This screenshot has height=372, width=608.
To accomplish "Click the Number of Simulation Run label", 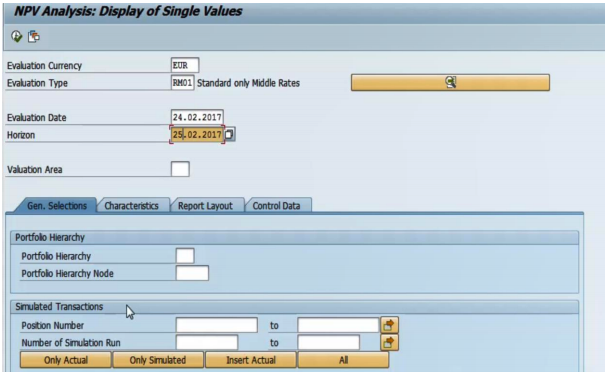I will tap(71, 343).
